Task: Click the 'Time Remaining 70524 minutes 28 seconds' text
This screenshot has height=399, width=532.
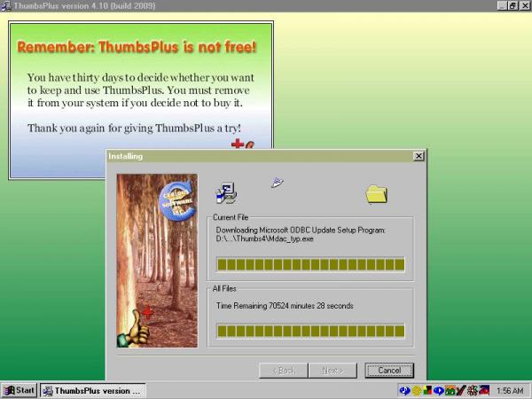Action: [285, 306]
